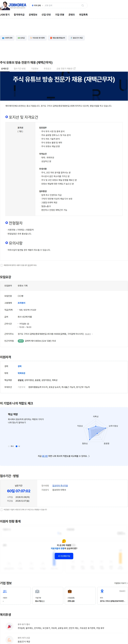The width and height of the screenshot is (128, 644).
Task: Open the 기업·연봉 menu
Action: [x=60, y=15]
